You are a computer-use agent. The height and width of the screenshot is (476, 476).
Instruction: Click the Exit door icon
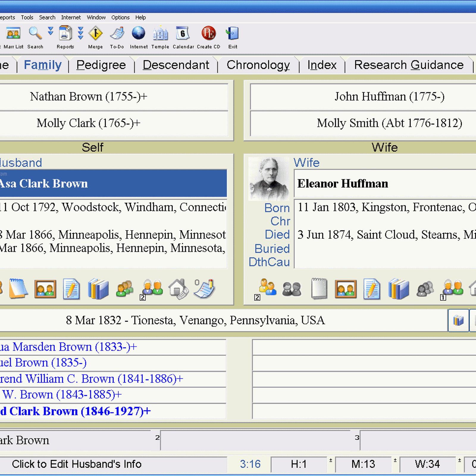[x=232, y=33]
